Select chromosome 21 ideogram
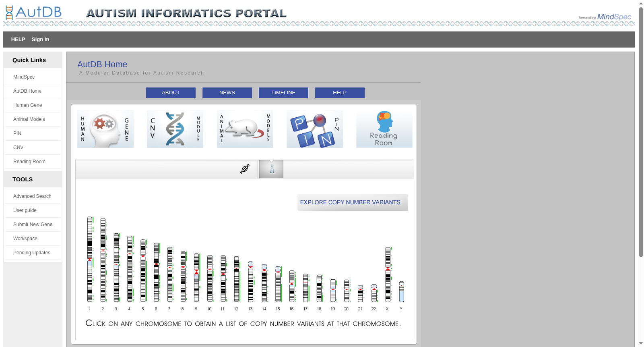 click(x=360, y=294)
